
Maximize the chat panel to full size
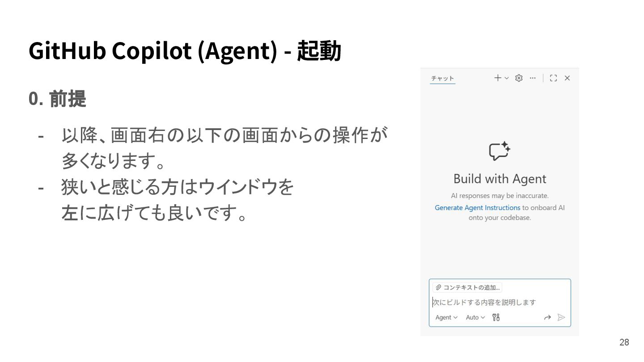coord(554,78)
